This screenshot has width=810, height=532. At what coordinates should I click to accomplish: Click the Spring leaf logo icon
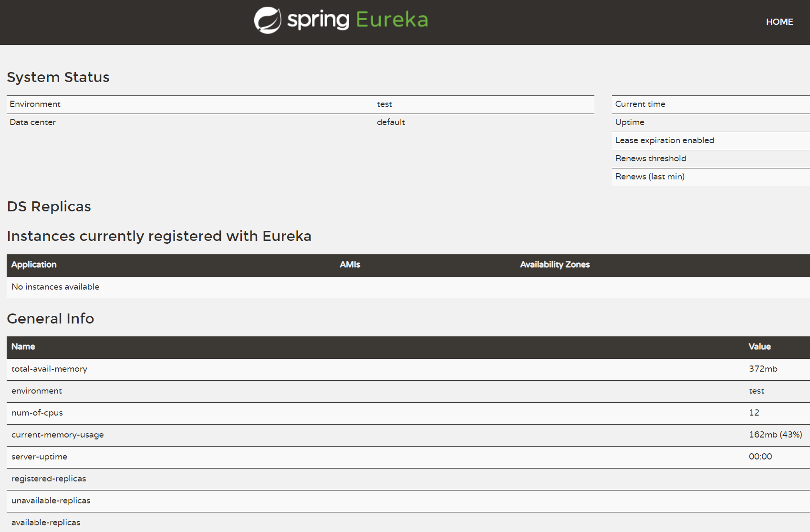(x=268, y=20)
